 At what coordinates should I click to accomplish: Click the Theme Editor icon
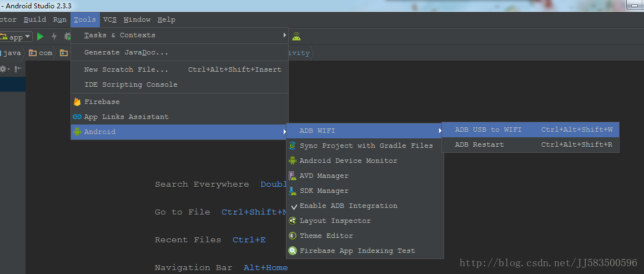coord(293,236)
